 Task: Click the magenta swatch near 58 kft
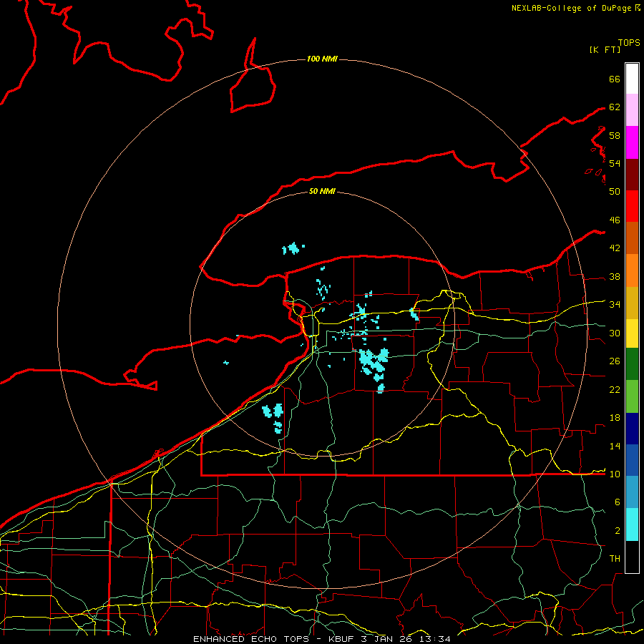point(632,142)
